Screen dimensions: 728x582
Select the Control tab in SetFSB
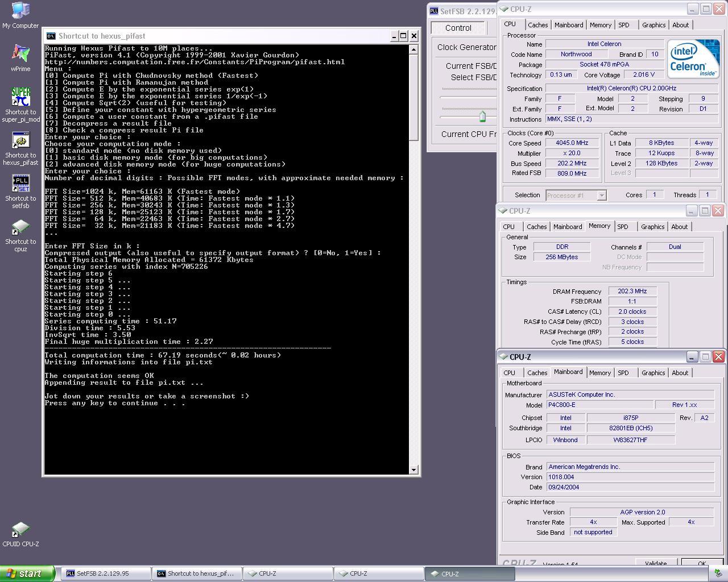pyautogui.click(x=458, y=28)
